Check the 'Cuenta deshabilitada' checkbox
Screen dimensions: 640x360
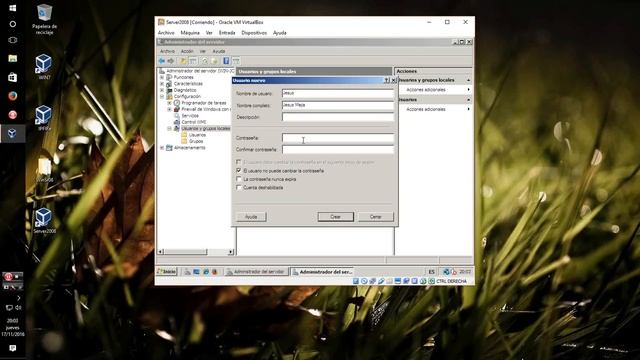[x=239, y=187]
